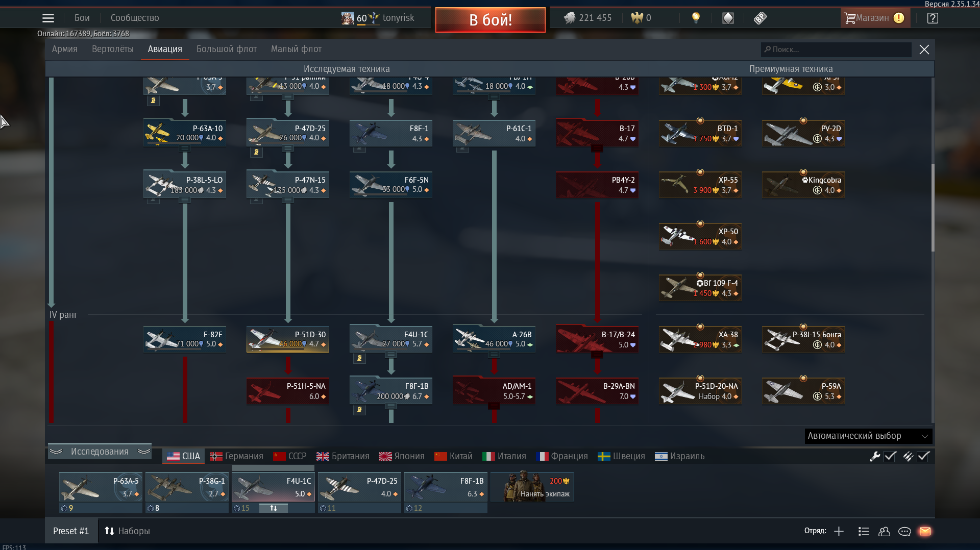Expand the group under P-47D-25

pyautogui.click(x=288, y=148)
